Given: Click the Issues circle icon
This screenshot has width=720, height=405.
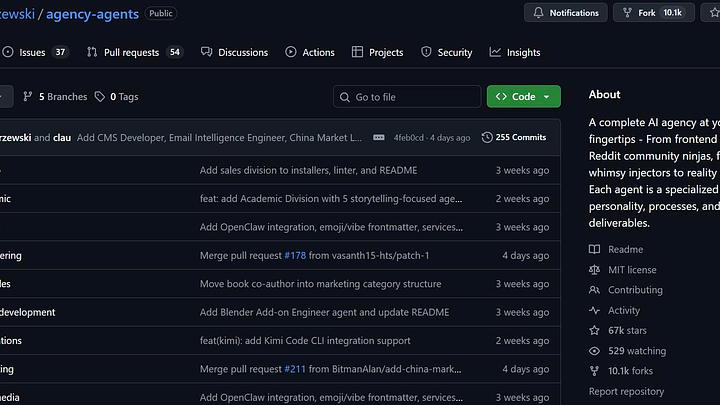Looking at the screenshot, I should (8, 52).
